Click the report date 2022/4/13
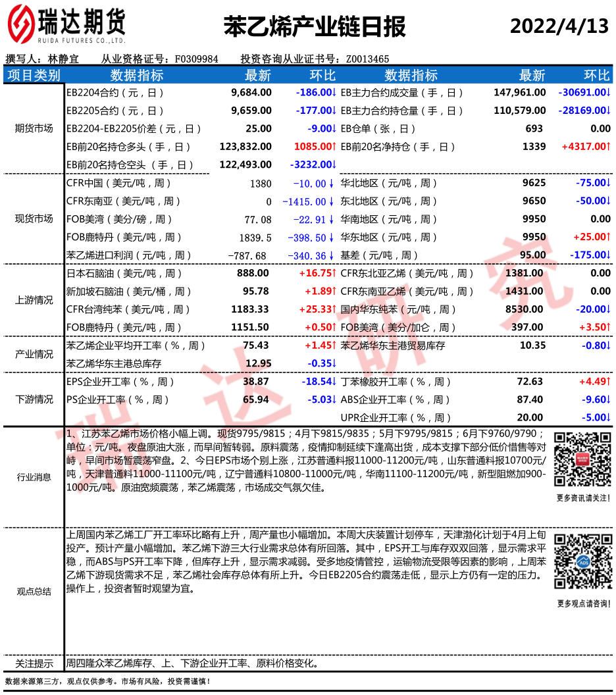This screenshot has width=616, height=695. point(559,27)
